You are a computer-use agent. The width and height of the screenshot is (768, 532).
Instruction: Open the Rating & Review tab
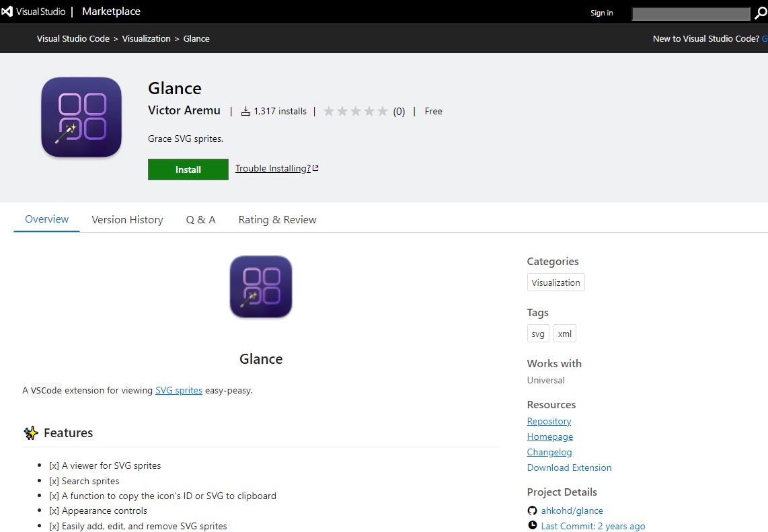(277, 219)
